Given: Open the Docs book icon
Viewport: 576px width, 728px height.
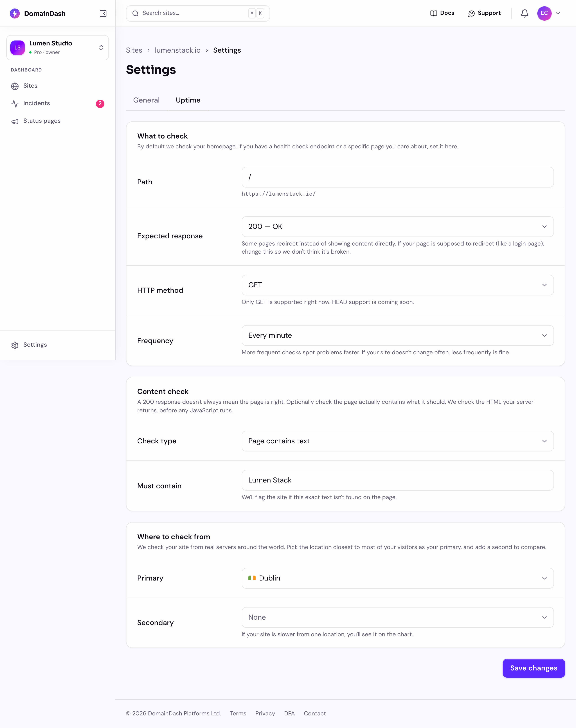Looking at the screenshot, I should pos(434,13).
